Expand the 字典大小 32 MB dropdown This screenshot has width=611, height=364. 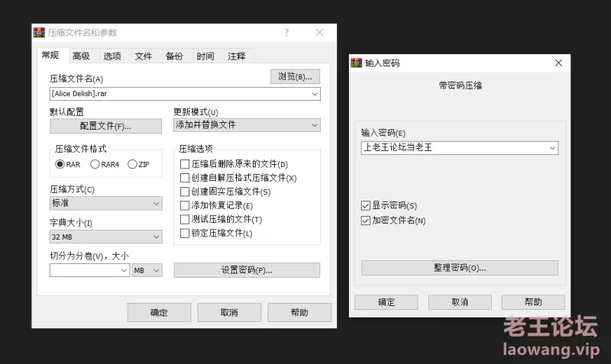click(x=157, y=237)
